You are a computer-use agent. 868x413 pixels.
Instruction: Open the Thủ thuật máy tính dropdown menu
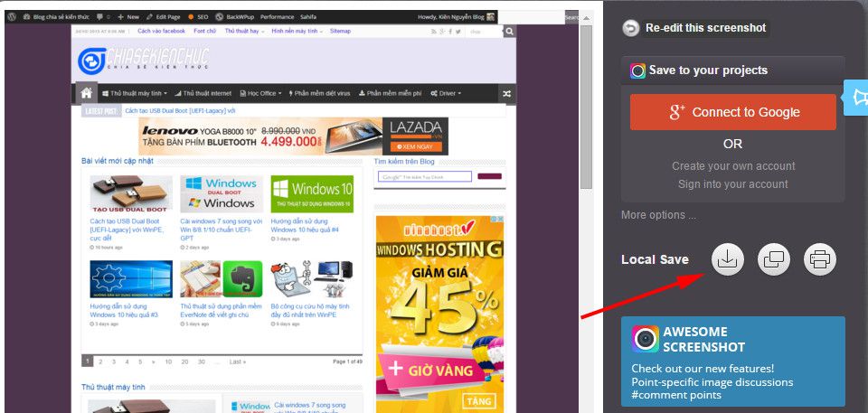pos(135,94)
